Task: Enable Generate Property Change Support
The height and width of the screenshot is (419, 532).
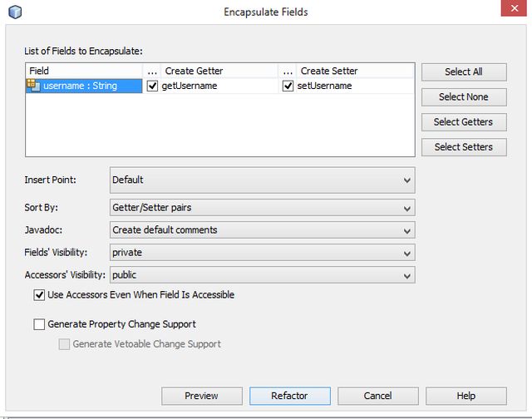Action: coord(39,324)
